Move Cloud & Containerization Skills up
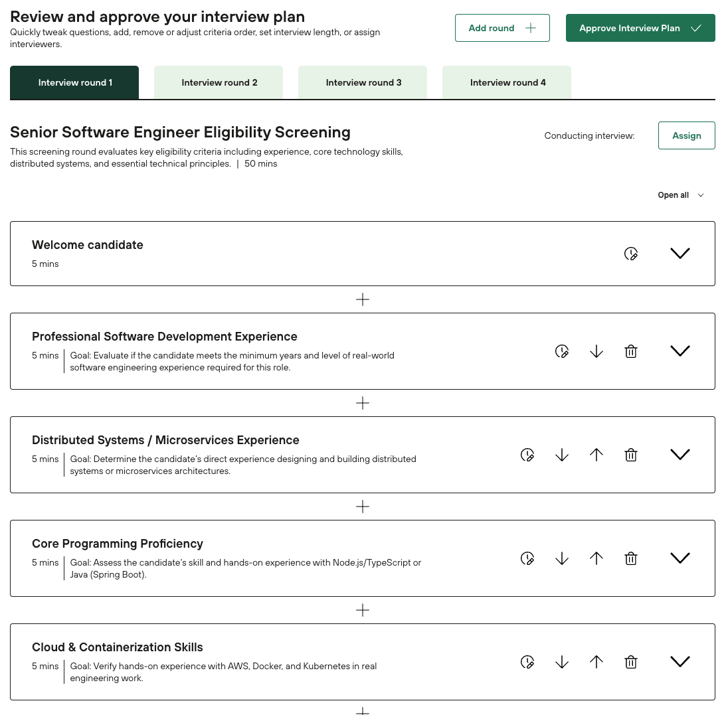 (596, 662)
